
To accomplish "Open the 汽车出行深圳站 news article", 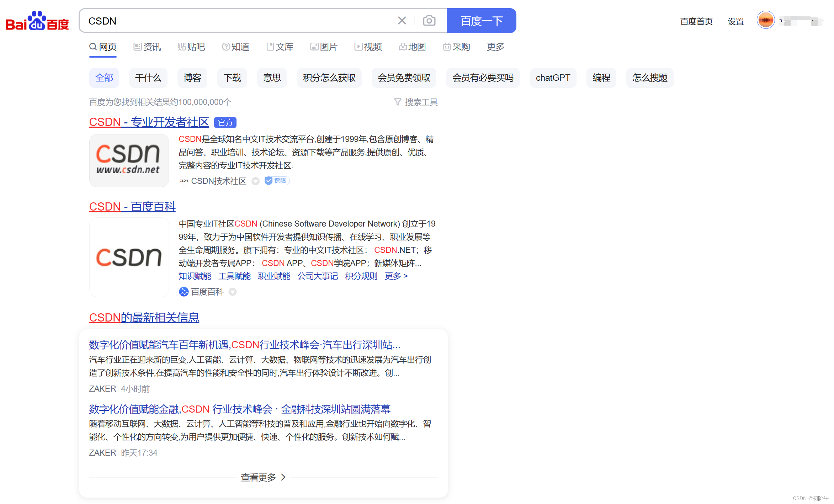I will [245, 345].
